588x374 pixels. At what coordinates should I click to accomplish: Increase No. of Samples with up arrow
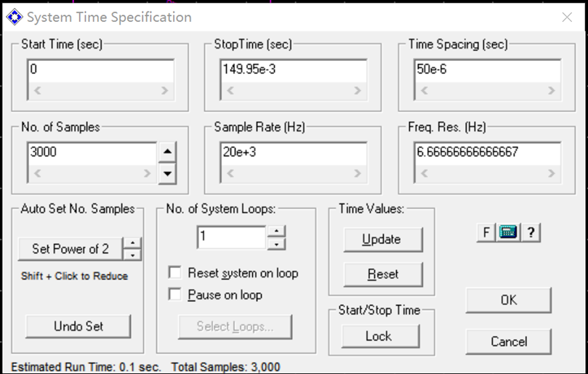(167, 152)
